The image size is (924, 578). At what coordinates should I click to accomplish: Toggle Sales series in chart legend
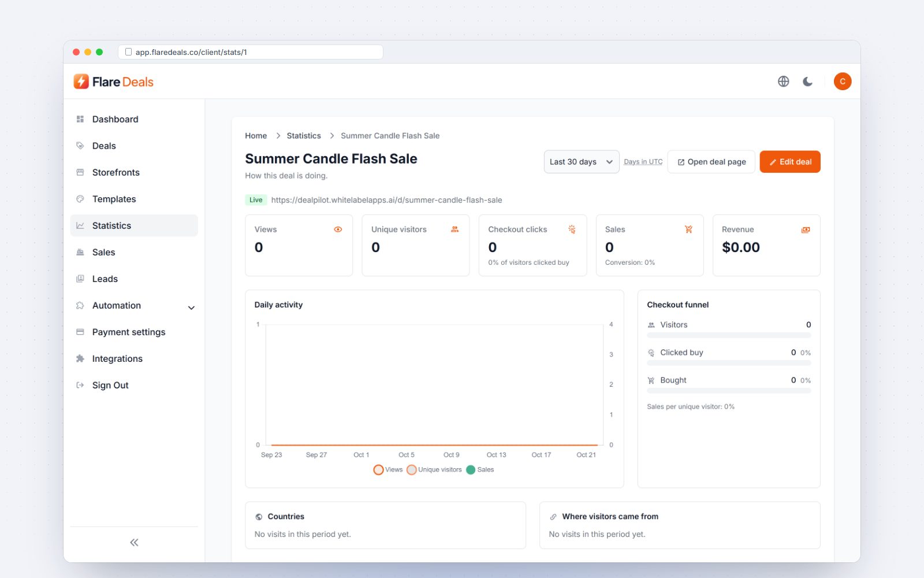coord(480,470)
